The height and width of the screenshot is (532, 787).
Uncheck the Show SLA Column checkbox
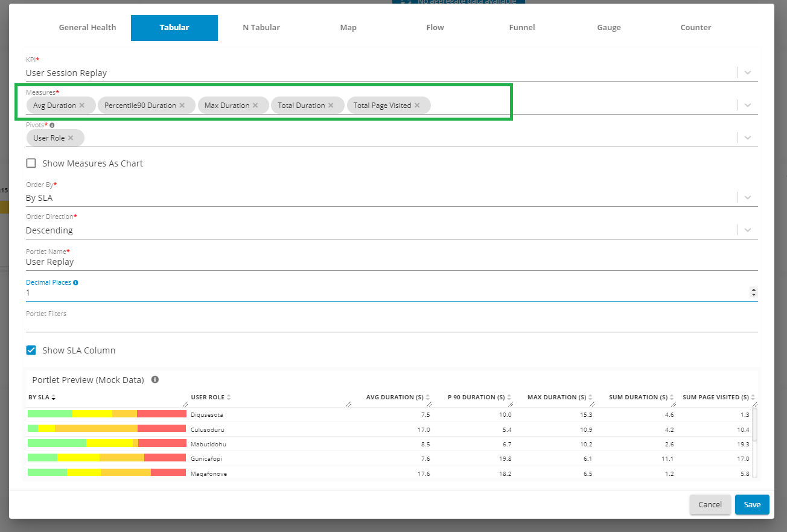pos(31,350)
